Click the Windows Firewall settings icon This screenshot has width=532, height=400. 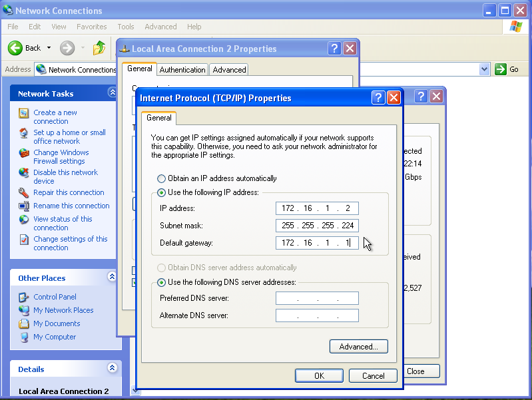pyautogui.click(x=23, y=153)
